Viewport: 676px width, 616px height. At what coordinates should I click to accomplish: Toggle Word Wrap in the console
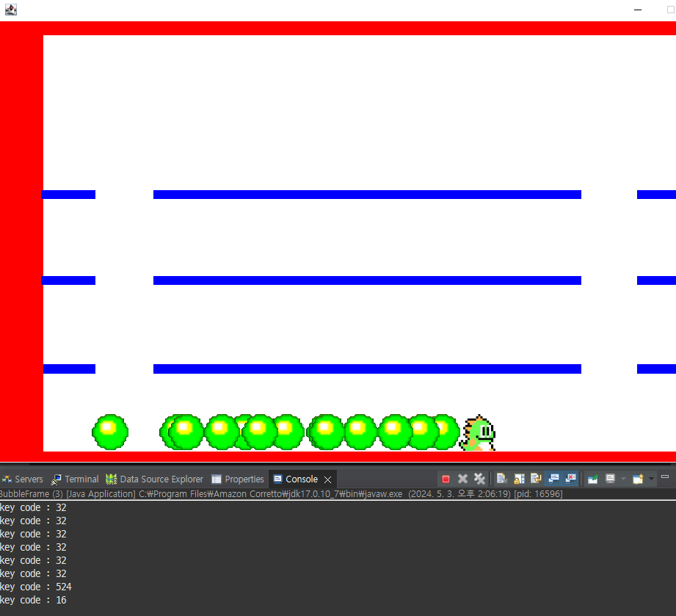pyautogui.click(x=536, y=479)
